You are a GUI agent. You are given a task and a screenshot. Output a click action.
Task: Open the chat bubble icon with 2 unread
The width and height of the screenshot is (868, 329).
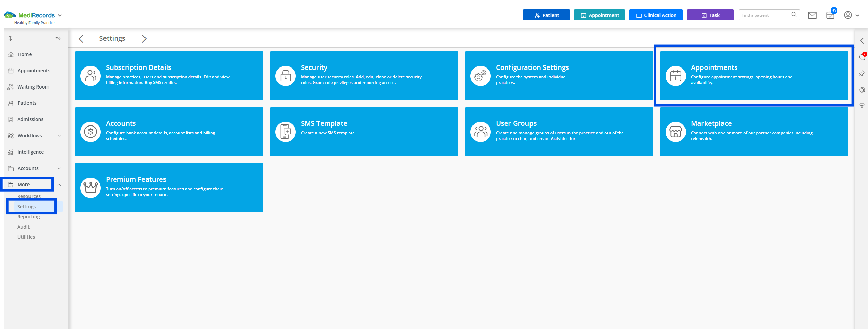click(x=862, y=57)
